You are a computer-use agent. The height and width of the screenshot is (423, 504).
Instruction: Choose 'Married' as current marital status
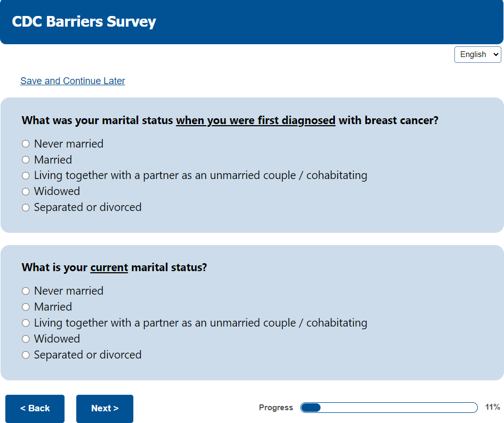pos(26,307)
